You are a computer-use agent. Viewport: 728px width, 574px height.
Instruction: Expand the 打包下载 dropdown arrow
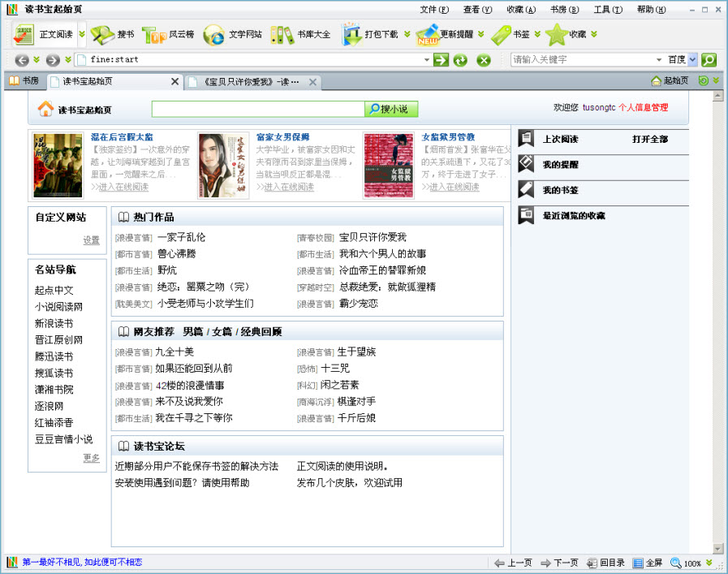406,35
